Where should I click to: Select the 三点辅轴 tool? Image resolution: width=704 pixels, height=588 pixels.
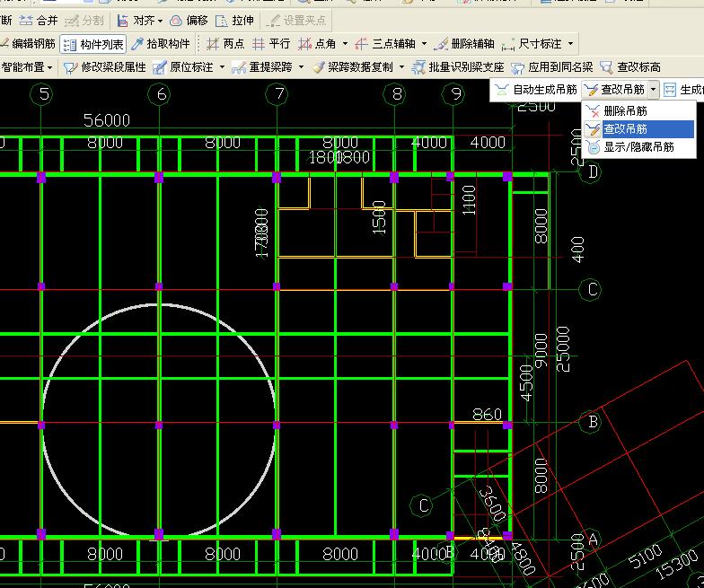point(385,44)
